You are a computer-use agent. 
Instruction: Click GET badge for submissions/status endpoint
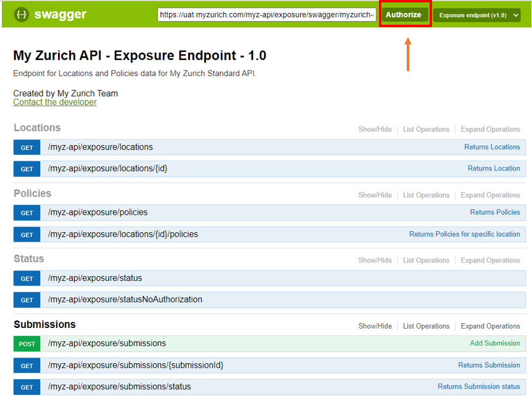pos(27,387)
